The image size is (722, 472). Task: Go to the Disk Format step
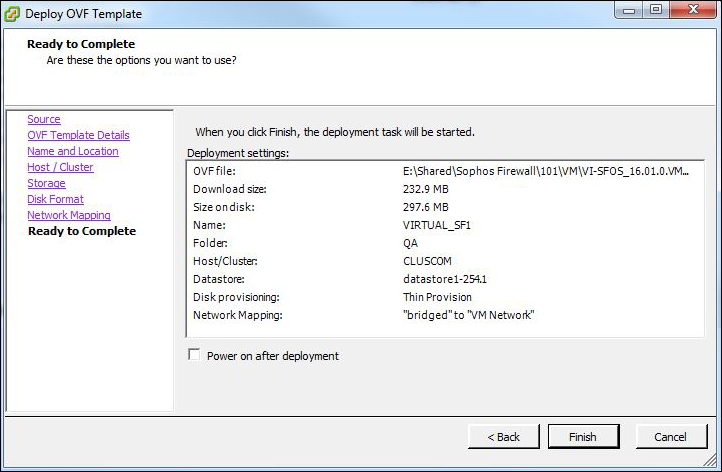55,199
